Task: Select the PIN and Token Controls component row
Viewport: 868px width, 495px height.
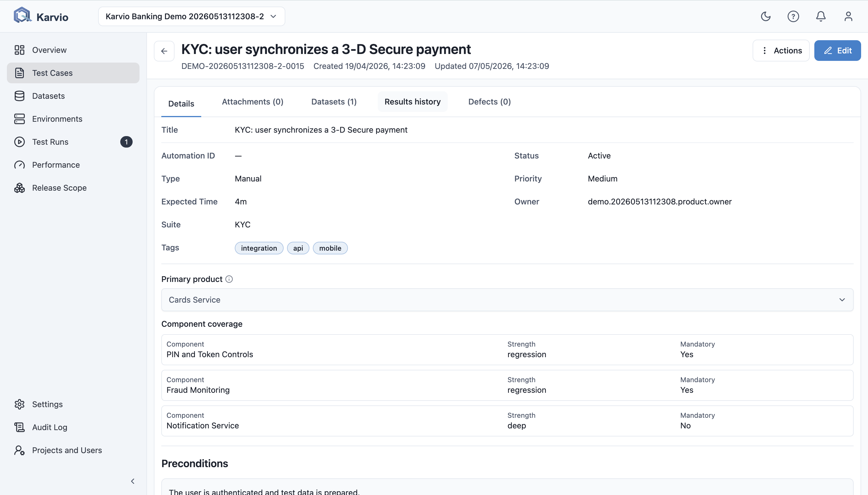Action: tap(507, 350)
